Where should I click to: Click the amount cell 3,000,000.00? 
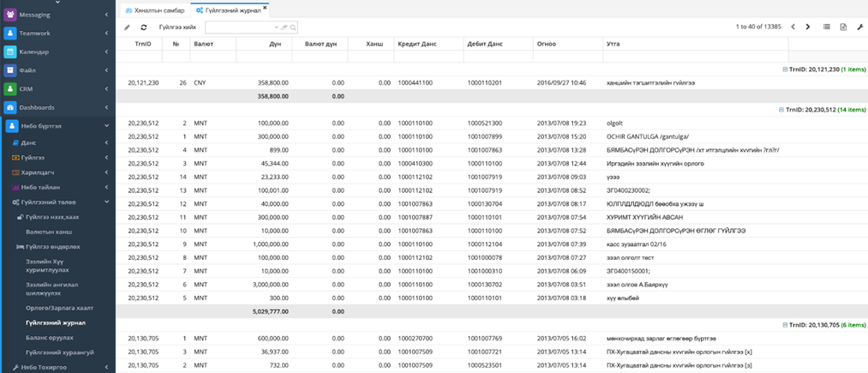click(x=272, y=285)
